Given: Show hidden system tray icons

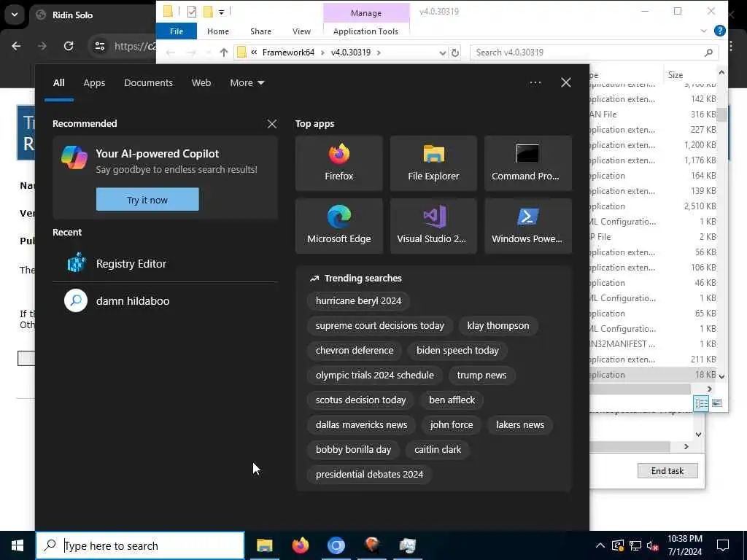Looking at the screenshot, I should pyautogui.click(x=600, y=545).
